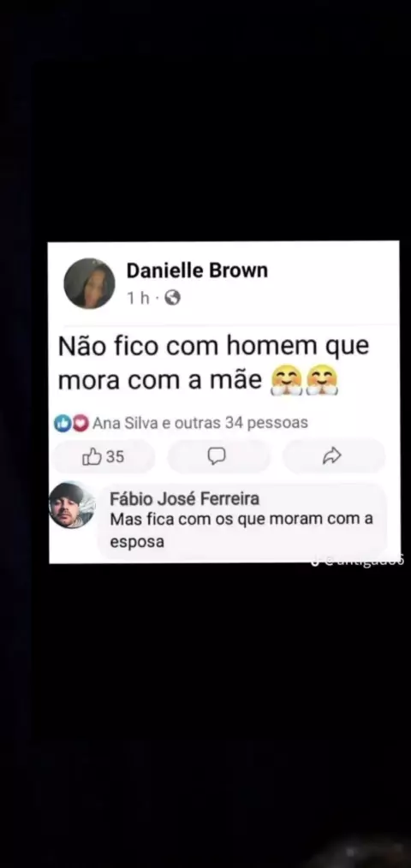411x868 pixels.
Task: Click the public globe privacy icon
Action: 173,299
